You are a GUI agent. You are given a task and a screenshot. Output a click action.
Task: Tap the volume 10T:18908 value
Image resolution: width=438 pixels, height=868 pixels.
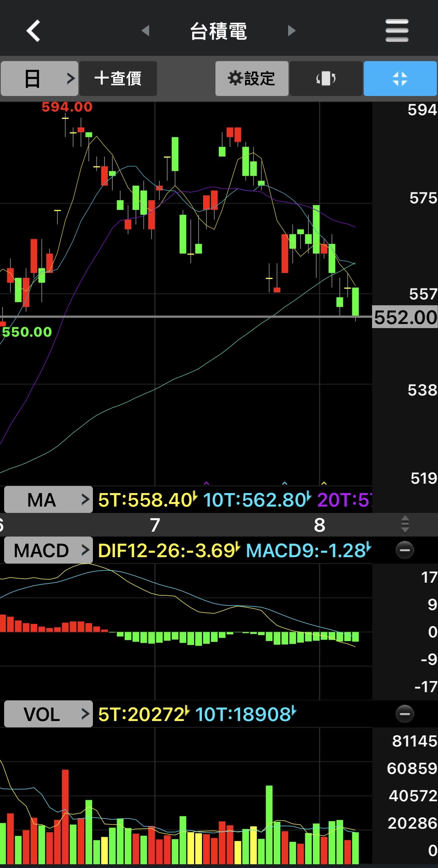click(x=246, y=714)
